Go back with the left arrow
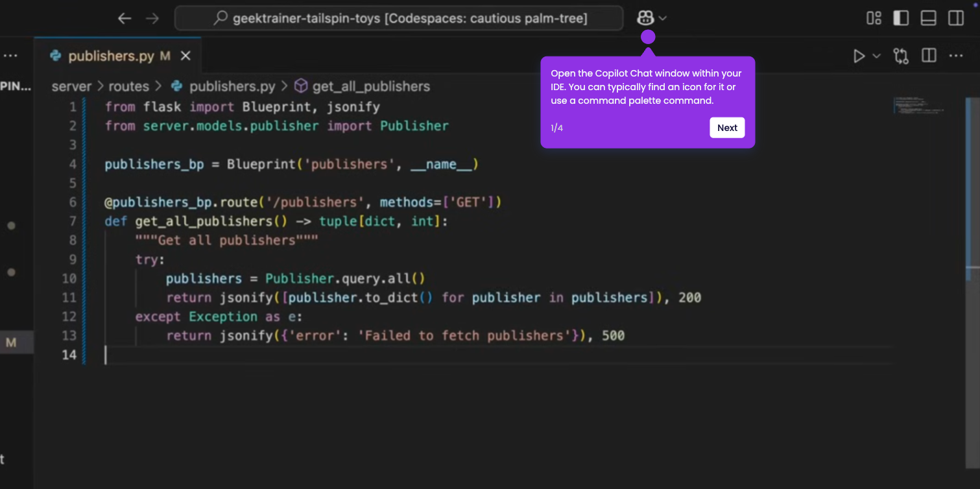Screen dimensions: 980x489 click(x=125, y=18)
